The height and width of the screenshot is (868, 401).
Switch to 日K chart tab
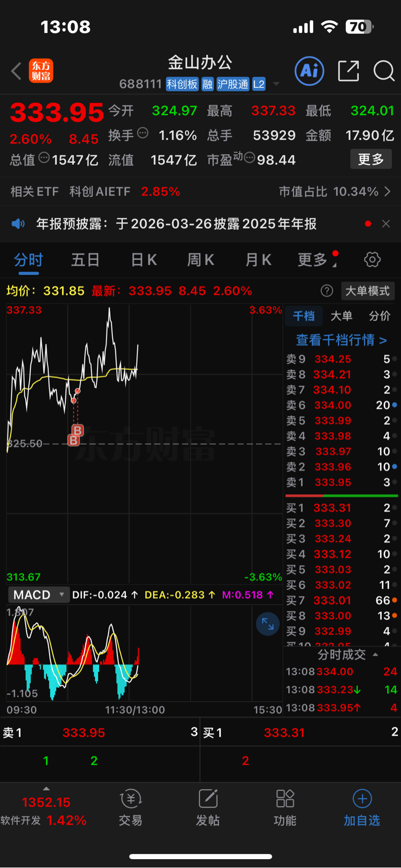pos(144,259)
